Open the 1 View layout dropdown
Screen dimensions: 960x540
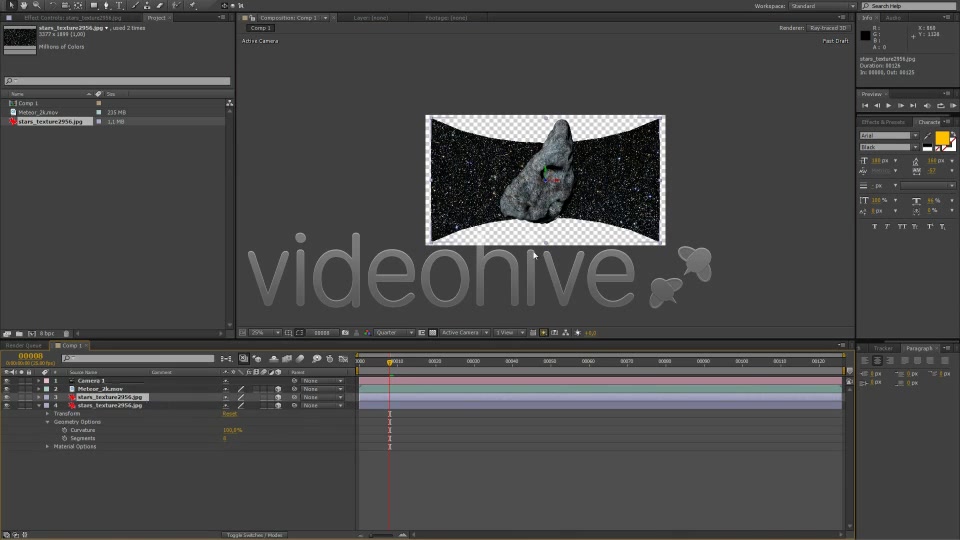pos(510,332)
